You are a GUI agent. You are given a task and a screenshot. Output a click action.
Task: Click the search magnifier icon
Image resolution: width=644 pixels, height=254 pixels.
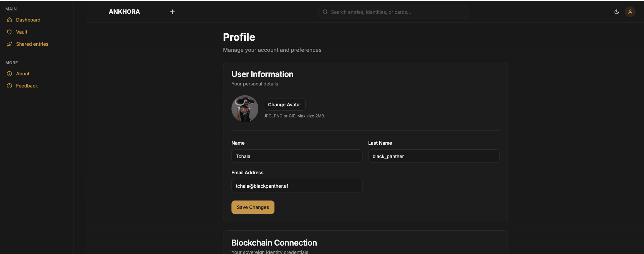tap(325, 12)
